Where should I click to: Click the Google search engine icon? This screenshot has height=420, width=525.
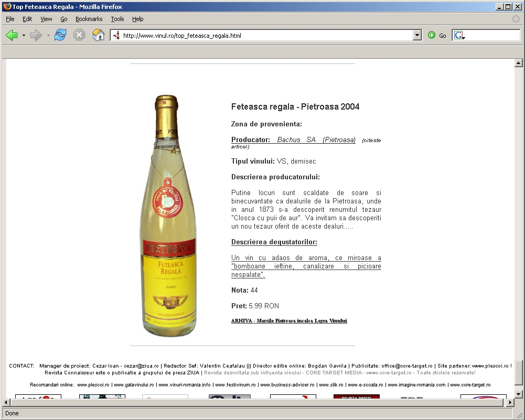coord(459,36)
